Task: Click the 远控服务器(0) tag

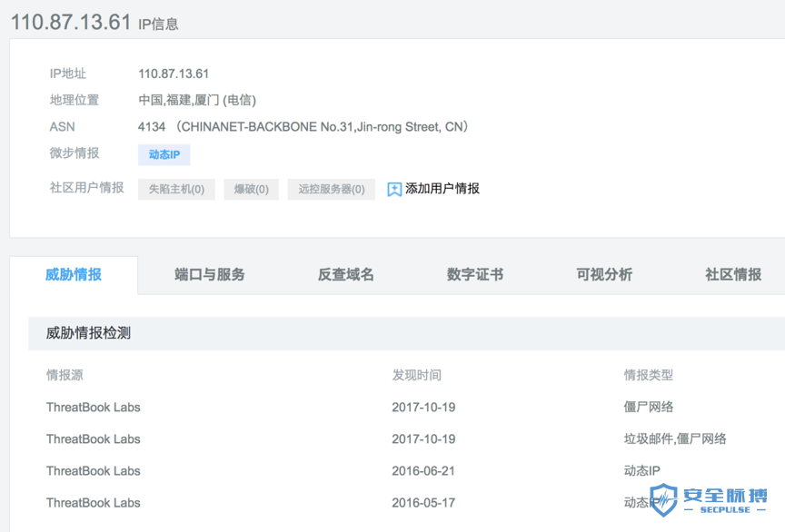Action: pyautogui.click(x=332, y=189)
